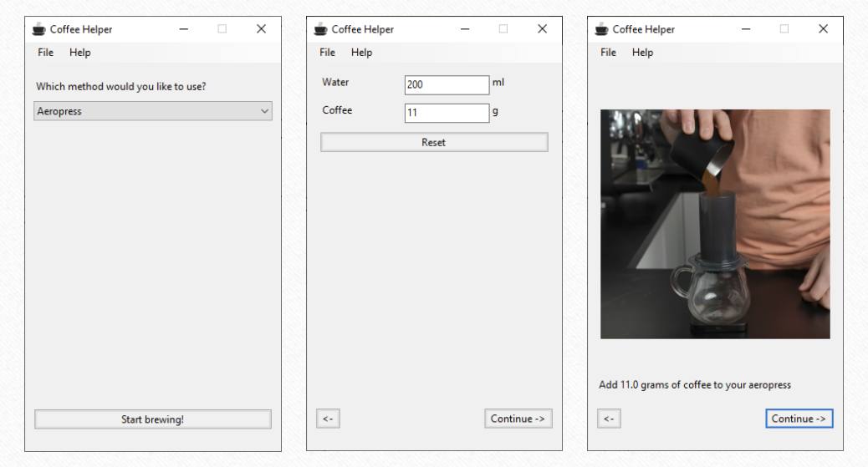Click the coffee cup icon in the left window title bar

tap(38, 29)
